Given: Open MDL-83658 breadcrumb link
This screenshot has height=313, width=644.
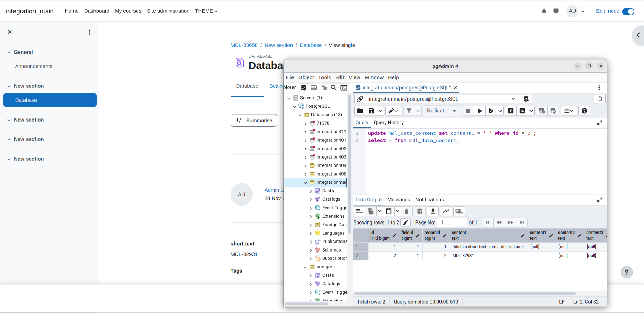Looking at the screenshot, I should (x=244, y=45).
